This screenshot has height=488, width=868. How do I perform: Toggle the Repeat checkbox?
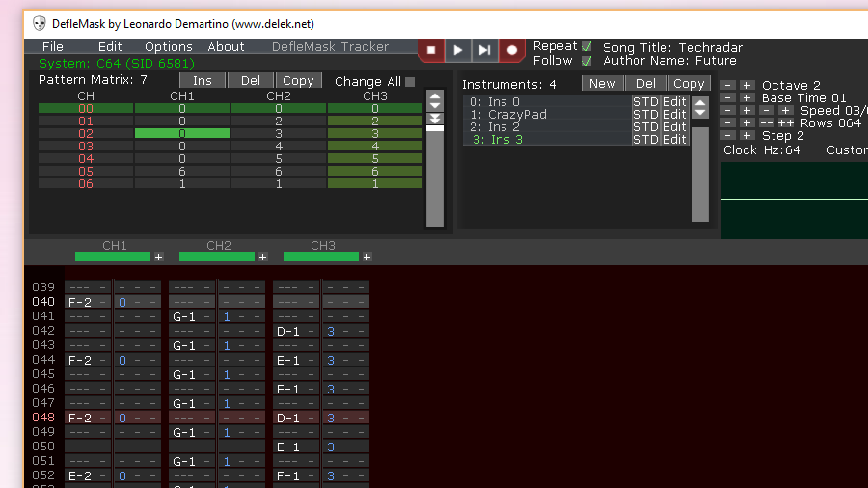tap(586, 46)
